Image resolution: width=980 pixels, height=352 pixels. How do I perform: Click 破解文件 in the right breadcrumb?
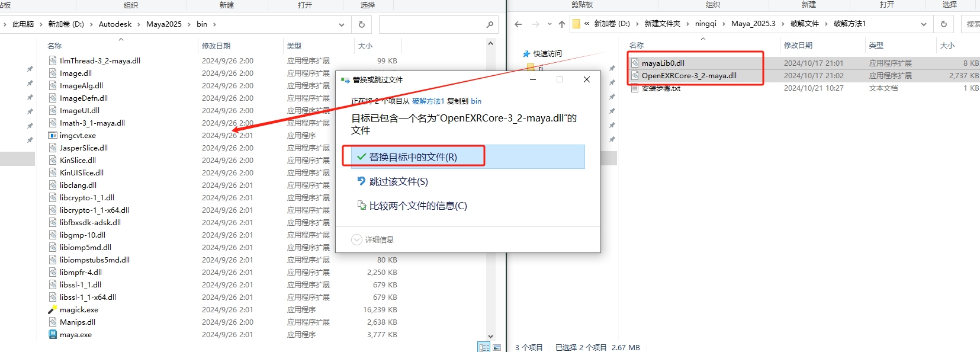point(805,24)
